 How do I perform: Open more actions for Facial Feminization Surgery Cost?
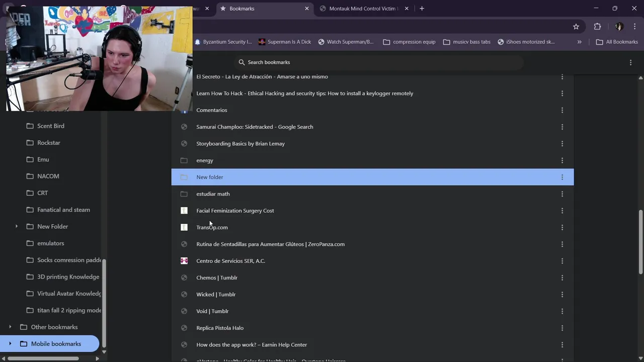[562, 211]
